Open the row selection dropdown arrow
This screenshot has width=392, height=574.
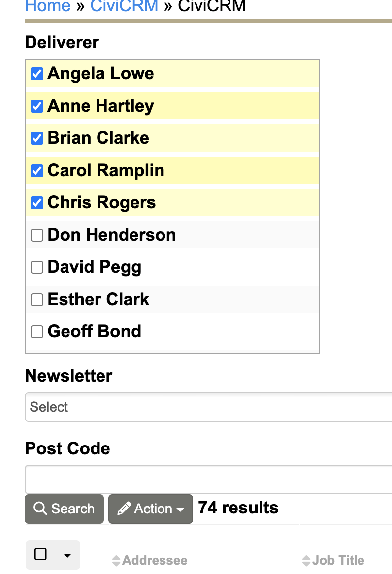[x=67, y=555]
